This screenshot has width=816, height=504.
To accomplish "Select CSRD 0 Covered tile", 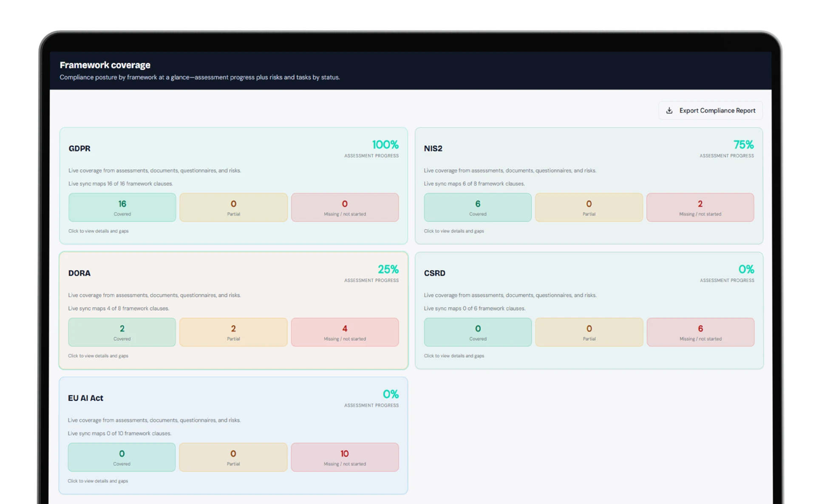I will pyautogui.click(x=478, y=332).
